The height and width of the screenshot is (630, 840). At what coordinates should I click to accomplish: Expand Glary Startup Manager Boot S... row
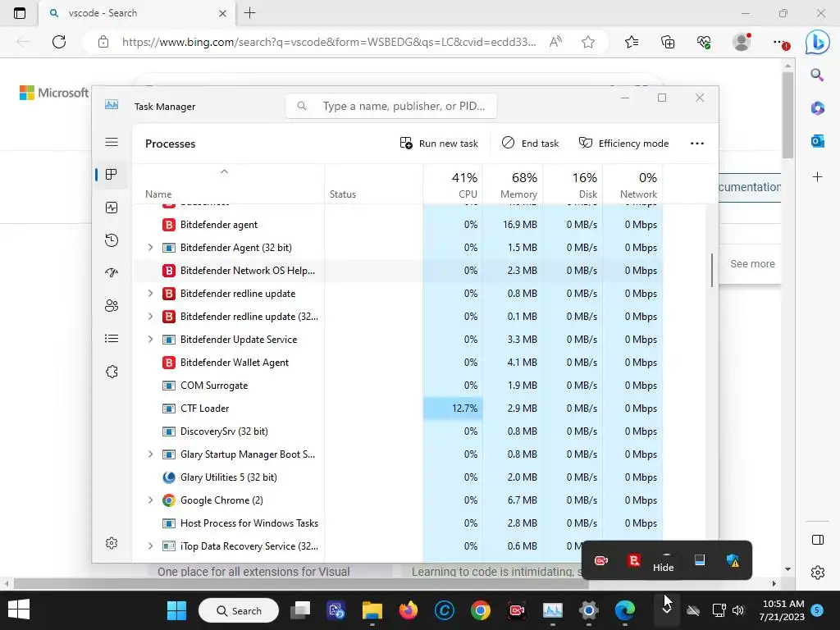click(x=151, y=454)
